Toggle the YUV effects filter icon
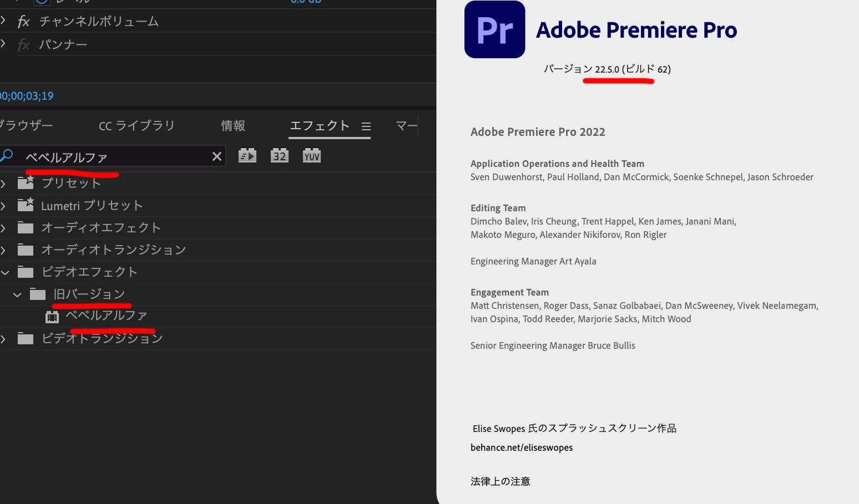The width and height of the screenshot is (859, 504). (312, 156)
